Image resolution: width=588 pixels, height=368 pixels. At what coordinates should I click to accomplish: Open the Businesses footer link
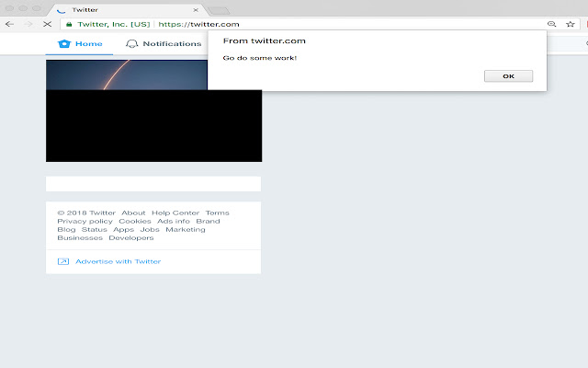[x=80, y=237]
